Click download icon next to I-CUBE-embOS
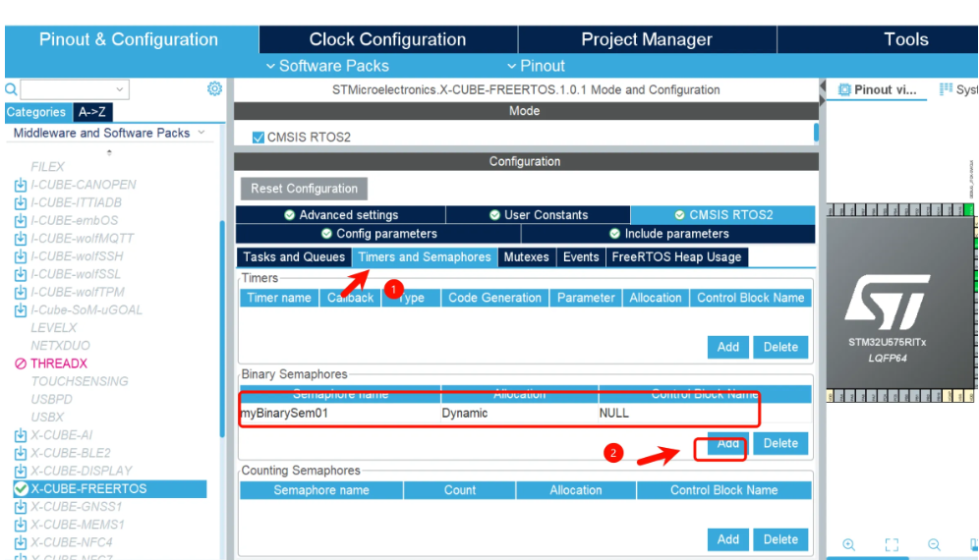Screen dimensions: 979x560 click(21, 220)
